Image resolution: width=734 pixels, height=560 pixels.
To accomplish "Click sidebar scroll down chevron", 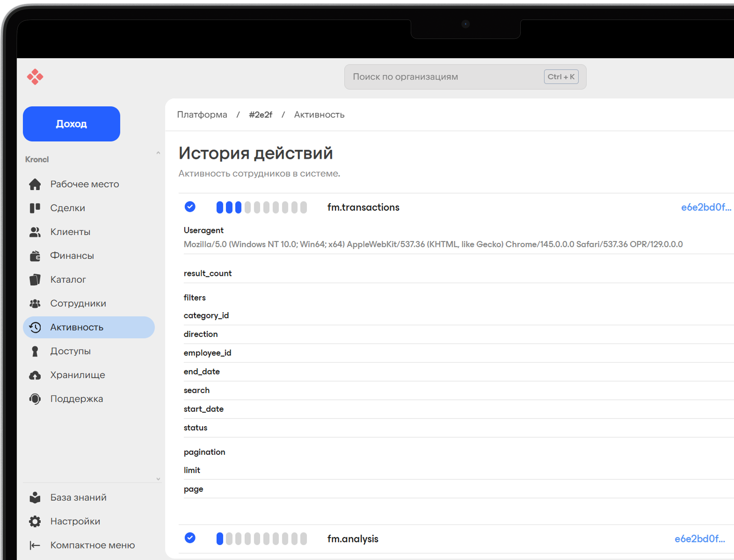I will tap(158, 479).
